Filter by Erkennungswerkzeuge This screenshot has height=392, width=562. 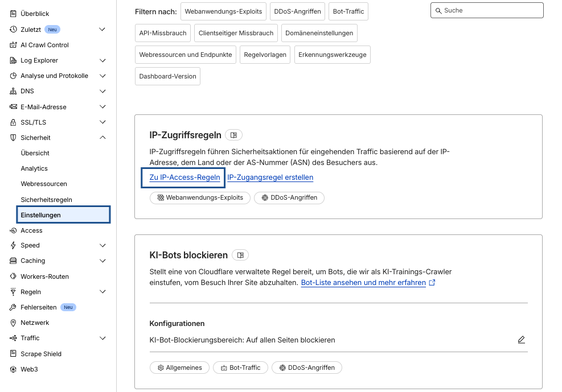click(x=333, y=55)
